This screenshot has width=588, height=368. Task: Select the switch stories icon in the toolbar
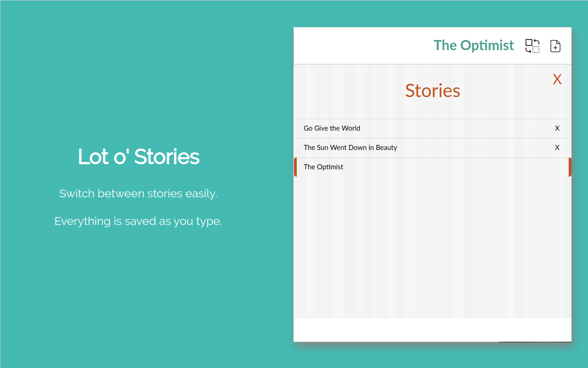pyautogui.click(x=532, y=46)
